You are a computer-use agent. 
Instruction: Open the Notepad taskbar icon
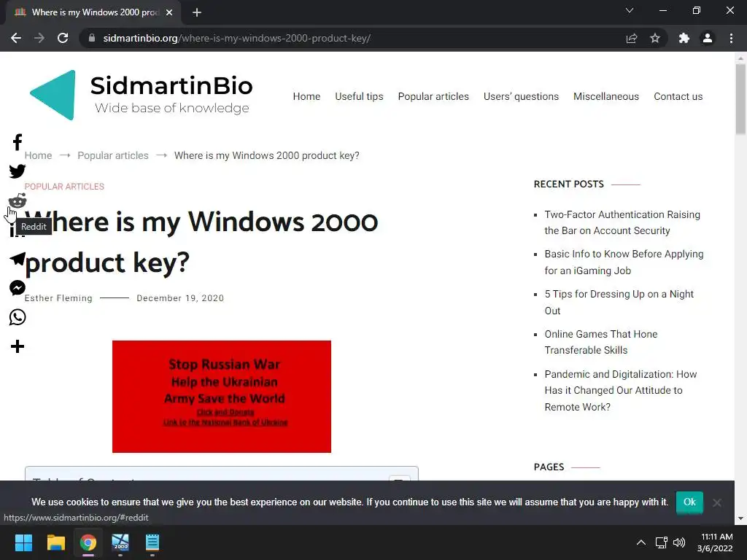pyautogui.click(x=152, y=542)
